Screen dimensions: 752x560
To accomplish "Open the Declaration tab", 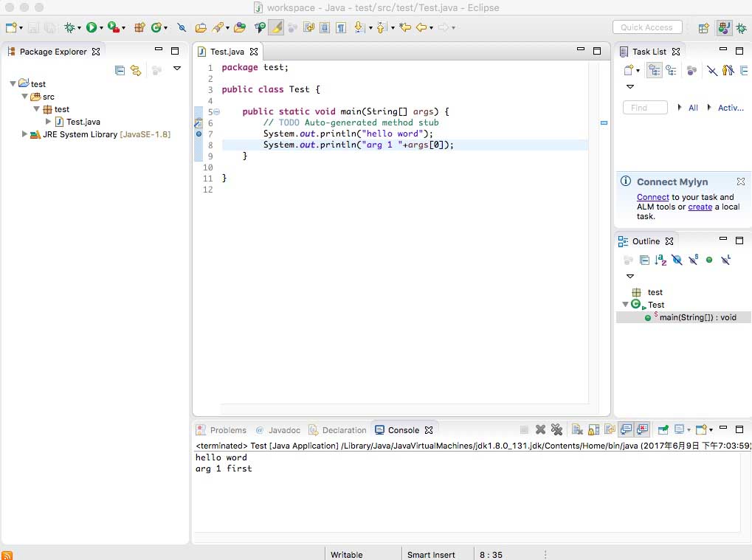I will tap(344, 430).
